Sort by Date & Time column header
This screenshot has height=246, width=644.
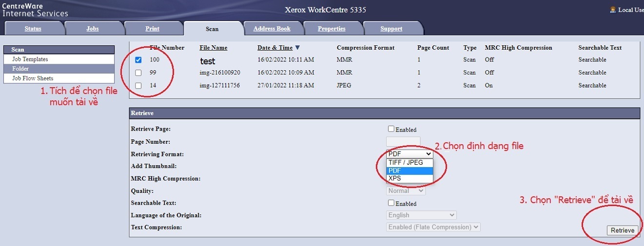click(275, 48)
